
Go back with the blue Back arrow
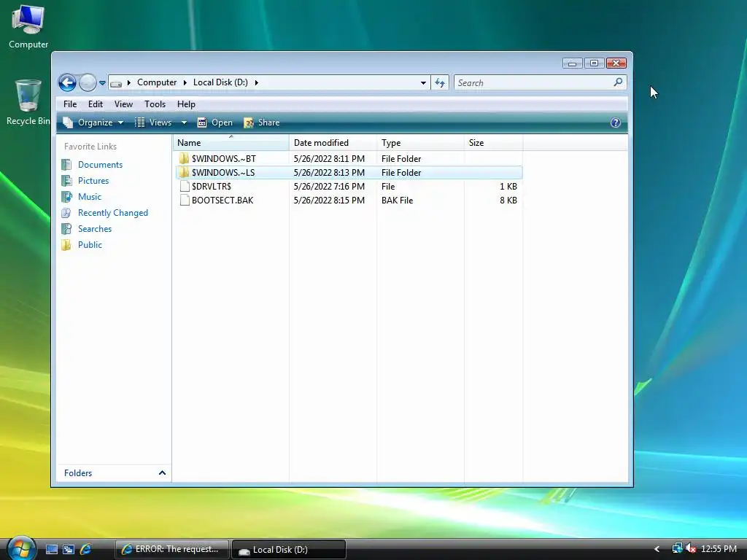[67, 83]
